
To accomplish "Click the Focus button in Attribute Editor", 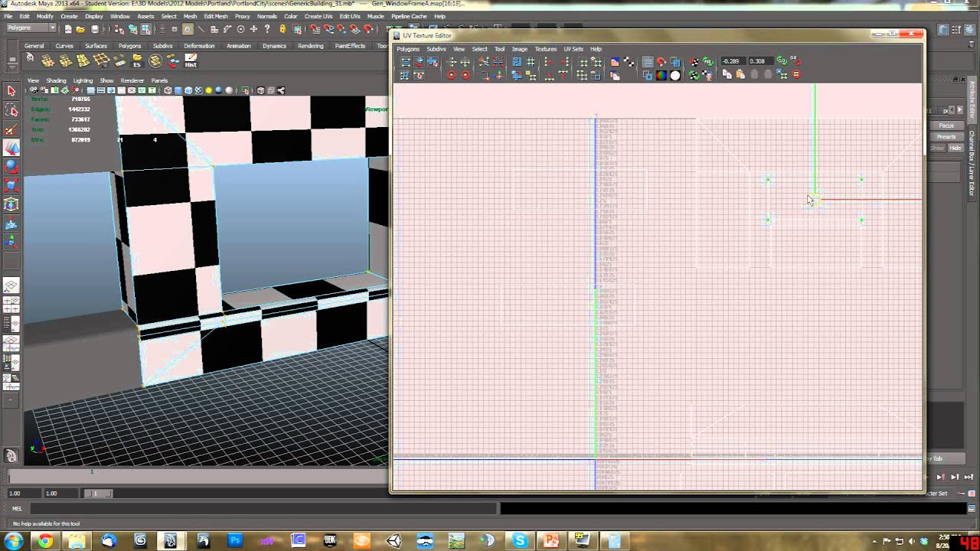I will 947,126.
